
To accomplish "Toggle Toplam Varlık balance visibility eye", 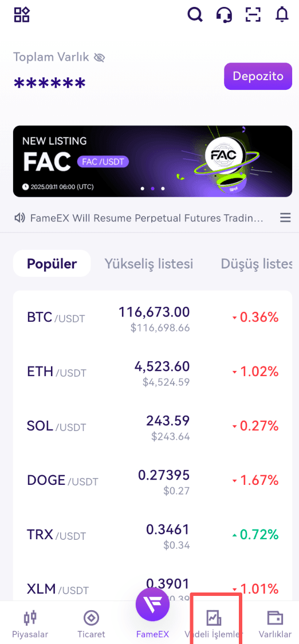I will coord(99,58).
